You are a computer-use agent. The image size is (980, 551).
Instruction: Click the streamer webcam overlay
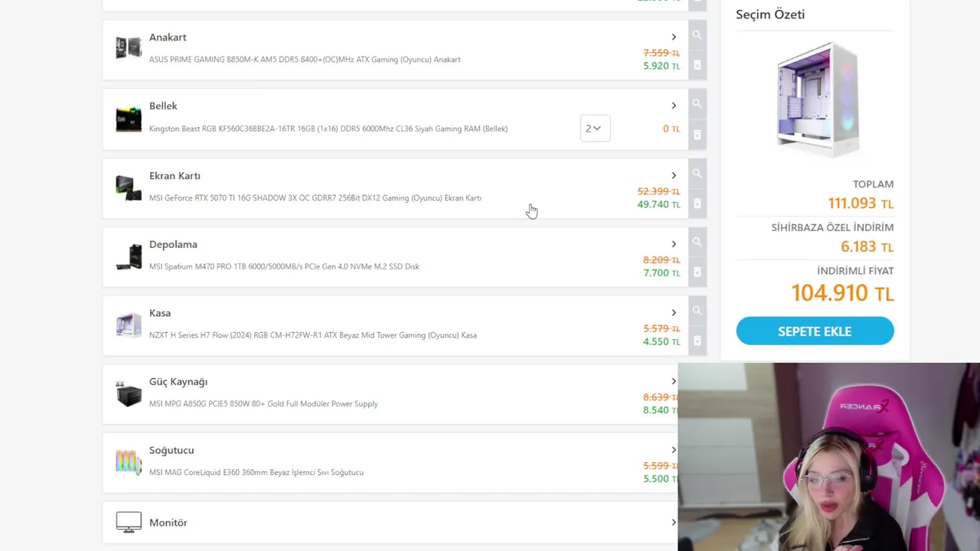pyautogui.click(x=828, y=457)
